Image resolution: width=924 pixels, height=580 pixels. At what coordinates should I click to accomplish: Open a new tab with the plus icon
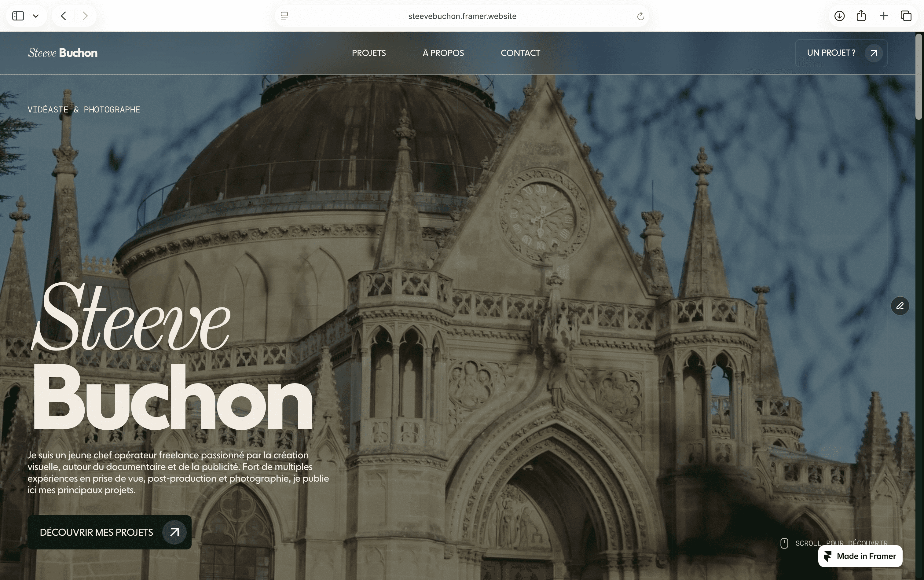click(884, 16)
